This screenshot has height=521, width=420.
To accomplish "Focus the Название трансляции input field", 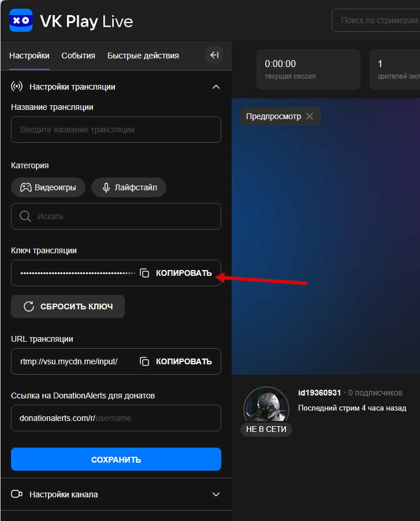I will (116, 130).
